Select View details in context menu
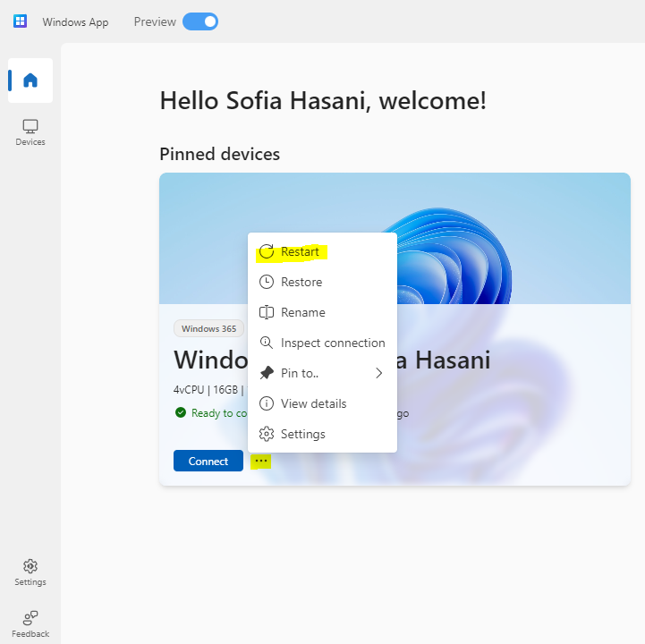The height and width of the screenshot is (644, 645). click(x=322, y=403)
